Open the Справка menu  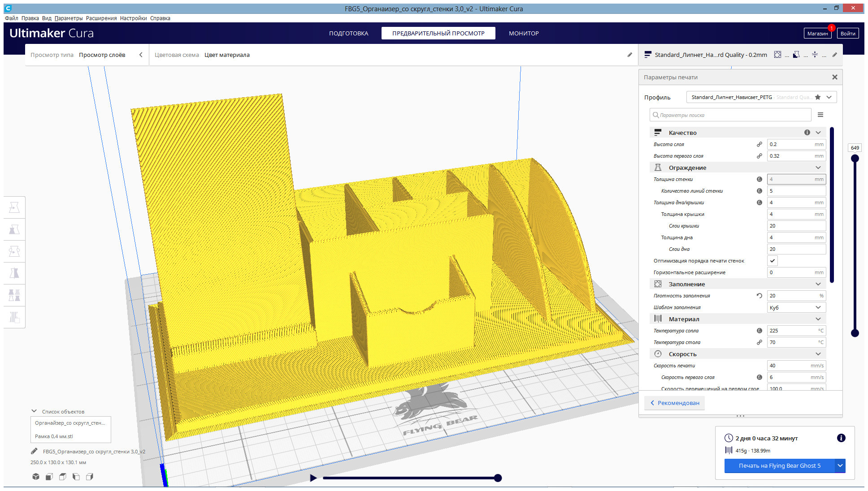[160, 18]
